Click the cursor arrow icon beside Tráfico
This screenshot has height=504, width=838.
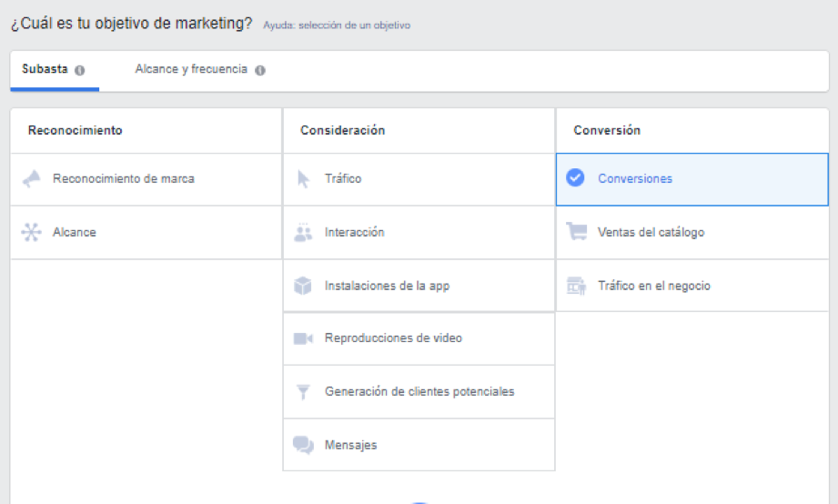(303, 179)
